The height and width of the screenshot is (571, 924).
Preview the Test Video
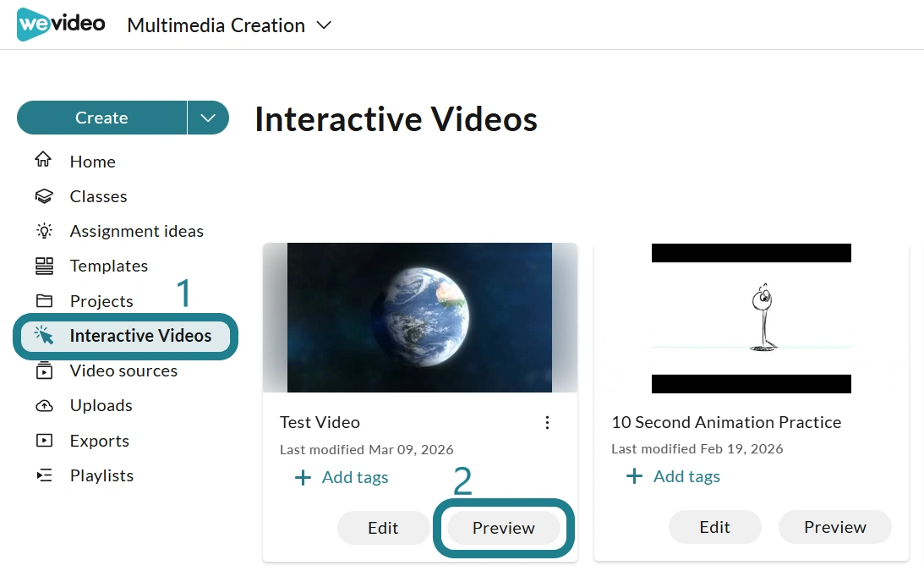(x=503, y=528)
